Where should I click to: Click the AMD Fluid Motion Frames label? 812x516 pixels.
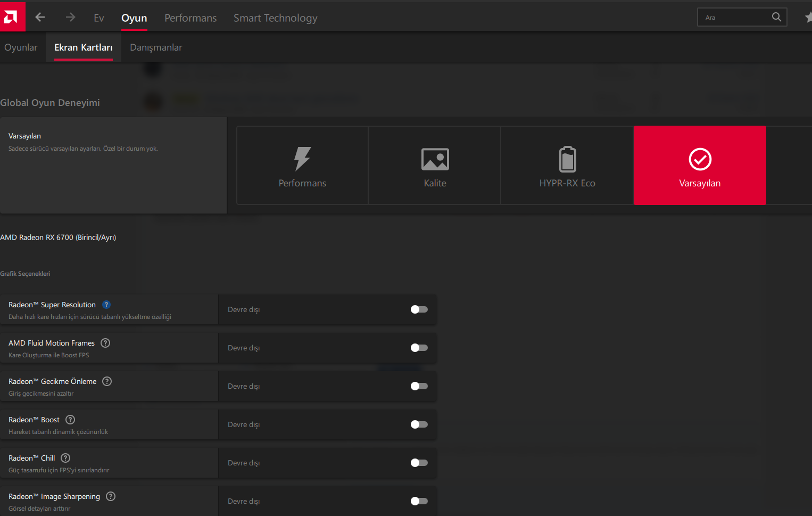coord(52,343)
